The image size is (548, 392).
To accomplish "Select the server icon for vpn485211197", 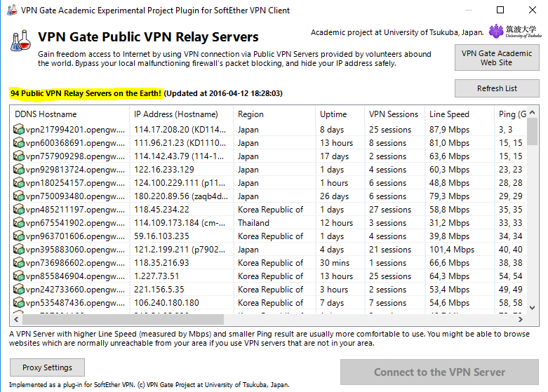I will 18,210.
